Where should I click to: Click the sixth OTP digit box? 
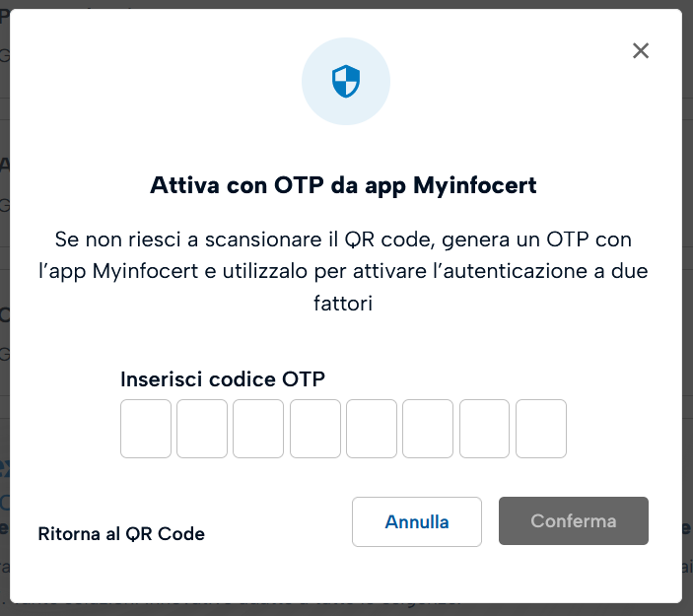pyautogui.click(x=428, y=429)
